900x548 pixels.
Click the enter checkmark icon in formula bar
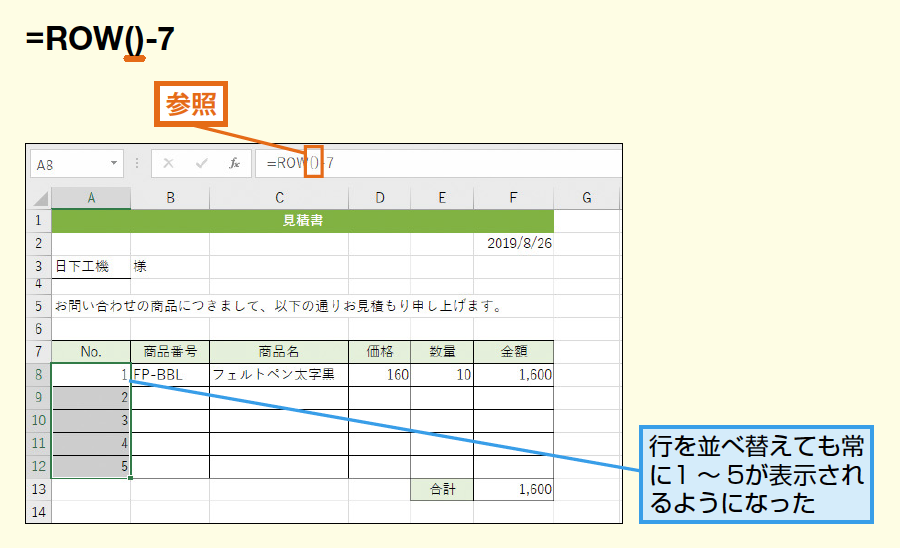click(x=201, y=164)
